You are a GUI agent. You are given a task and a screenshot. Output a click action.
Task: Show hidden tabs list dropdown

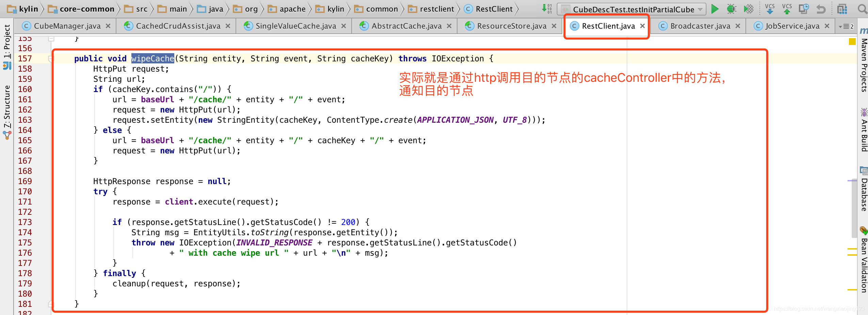[846, 26]
